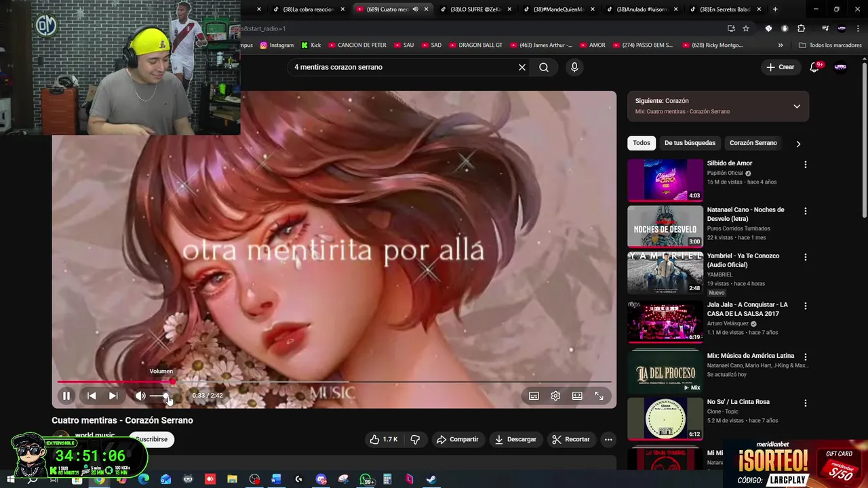Switch to theater mode view
This screenshot has width=868, height=488.
577,396
